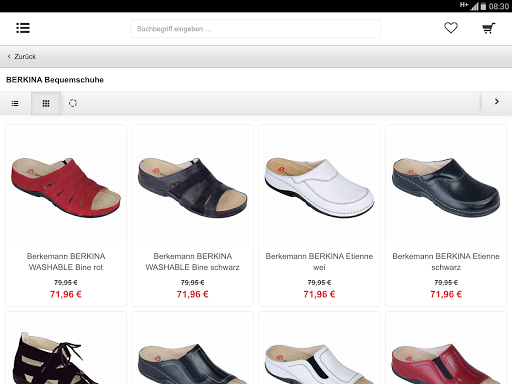Select the black Bine sandal image
The height and width of the screenshot is (384, 512).
[193, 187]
